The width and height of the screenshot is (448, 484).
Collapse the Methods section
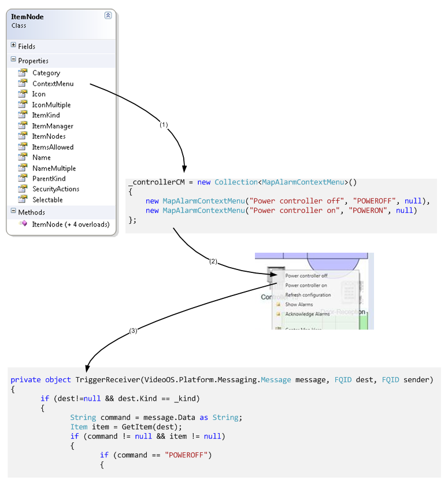(x=13, y=211)
